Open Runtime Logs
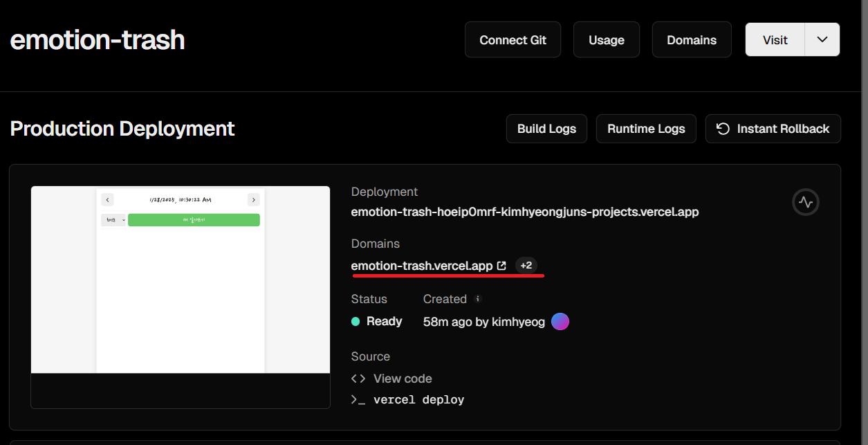The height and width of the screenshot is (445, 868). (646, 129)
